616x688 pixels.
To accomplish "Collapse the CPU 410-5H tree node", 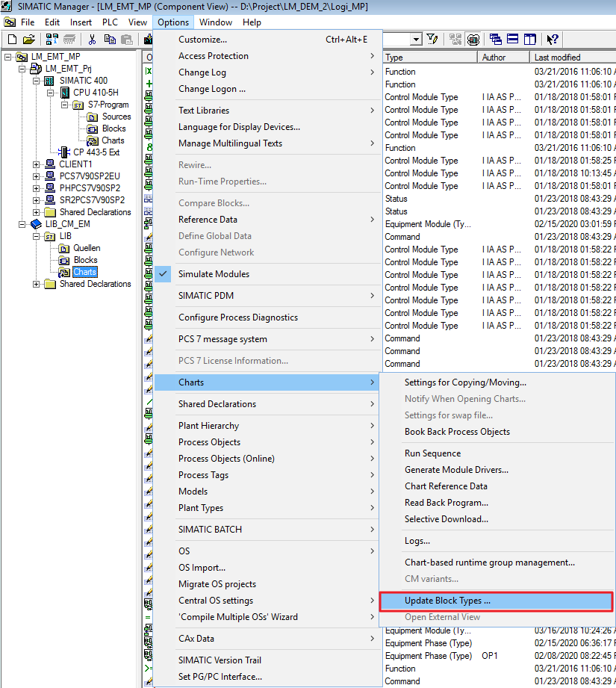I will [x=51, y=93].
